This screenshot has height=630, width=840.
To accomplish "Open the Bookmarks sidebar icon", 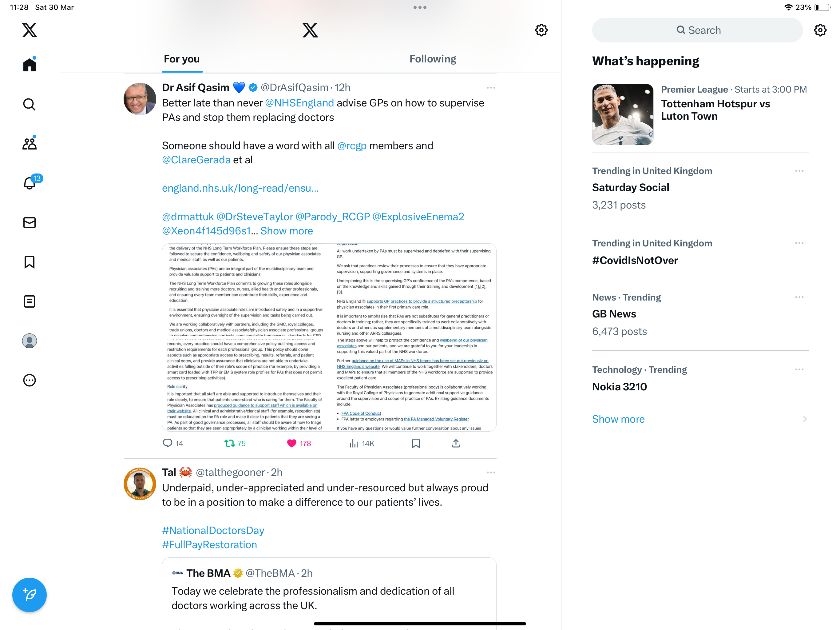I will tap(29, 262).
